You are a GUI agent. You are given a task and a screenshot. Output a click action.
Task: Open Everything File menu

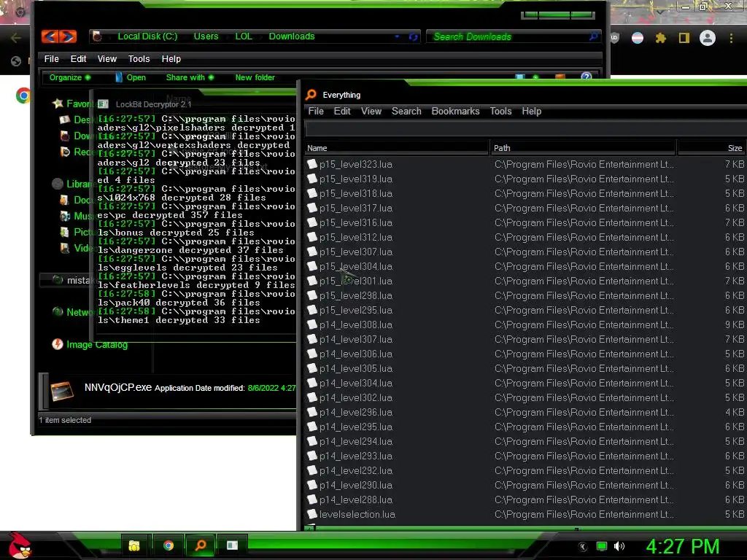pos(316,111)
